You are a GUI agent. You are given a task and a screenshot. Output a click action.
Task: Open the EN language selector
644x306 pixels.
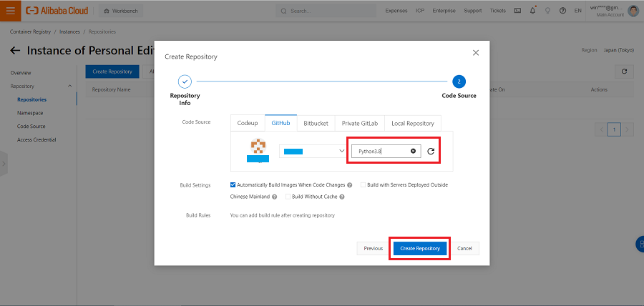577,11
